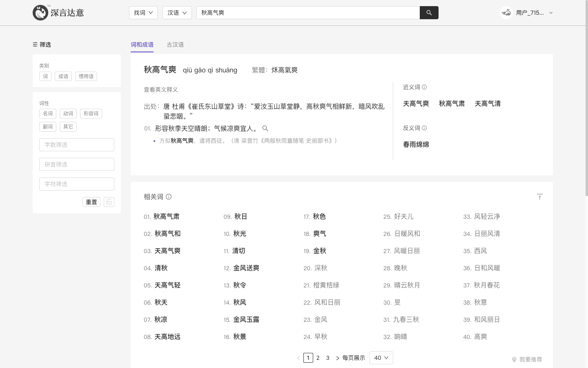Open the 汉语 language dropdown
The width and height of the screenshot is (588, 368).
pos(177,13)
